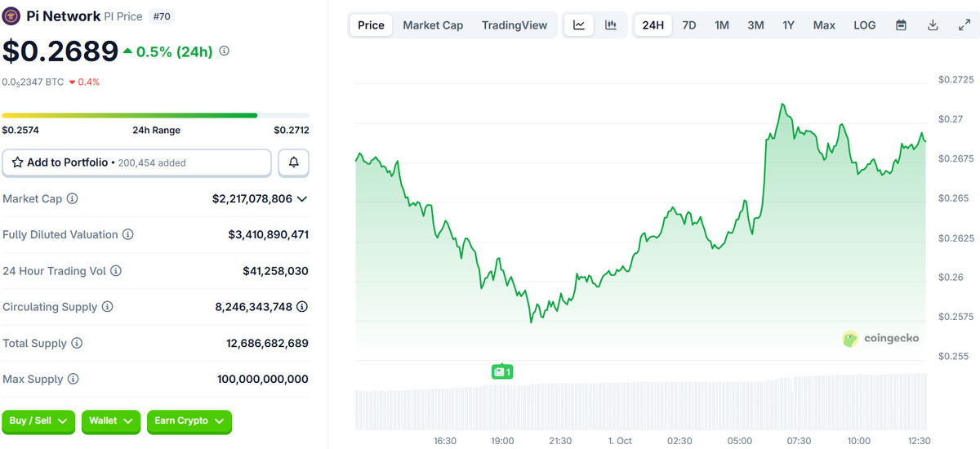
Task: Click the info icon beside Market Cap
Action: click(x=72, y=199)
